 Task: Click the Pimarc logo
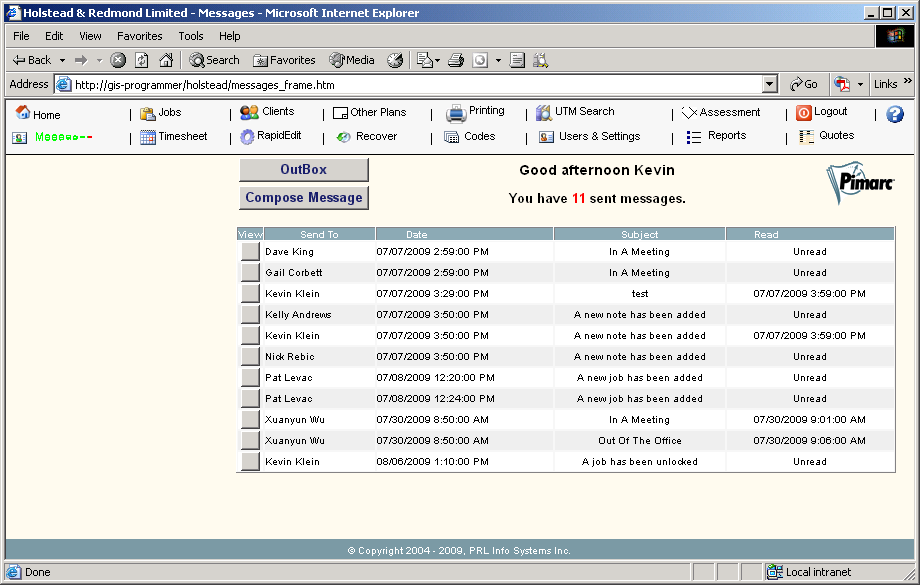click(861, 182)
